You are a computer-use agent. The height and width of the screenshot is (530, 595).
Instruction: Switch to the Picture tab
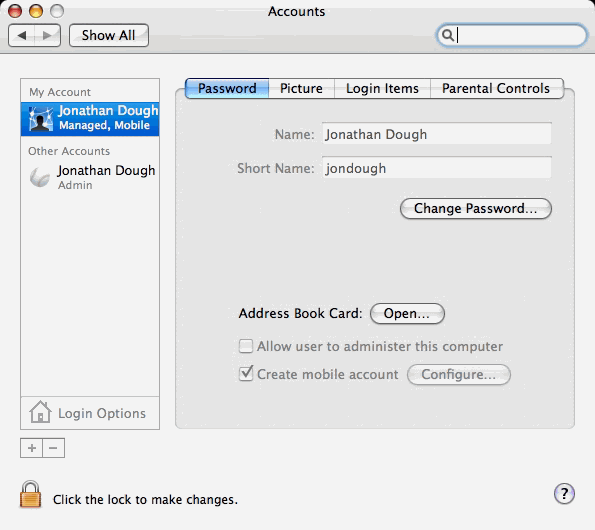301,88
